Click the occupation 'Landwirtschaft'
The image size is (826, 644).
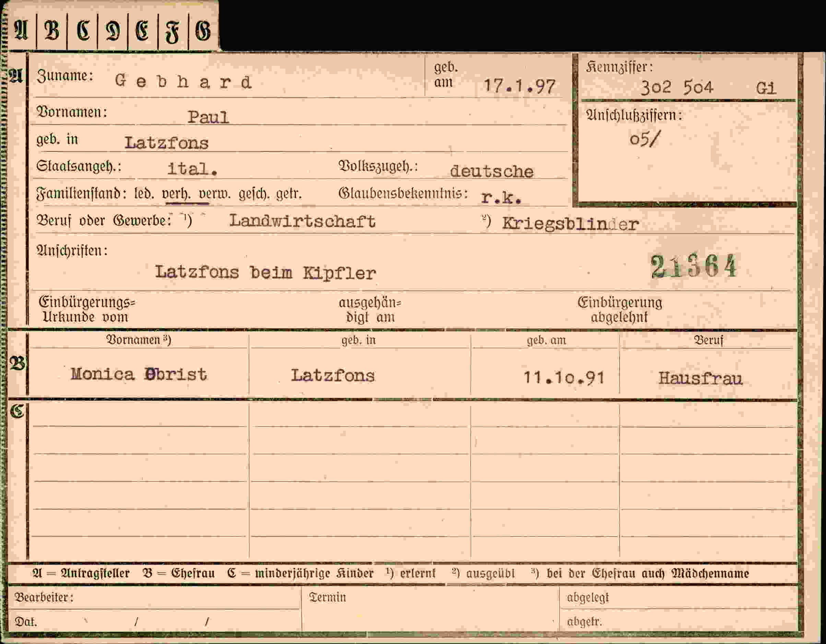(x=302, y=221)
